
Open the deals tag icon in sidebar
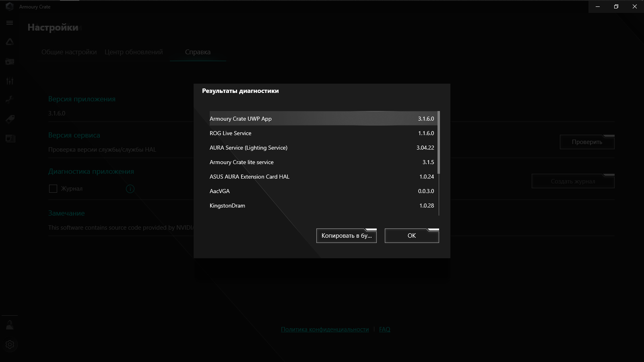(10, 119)
